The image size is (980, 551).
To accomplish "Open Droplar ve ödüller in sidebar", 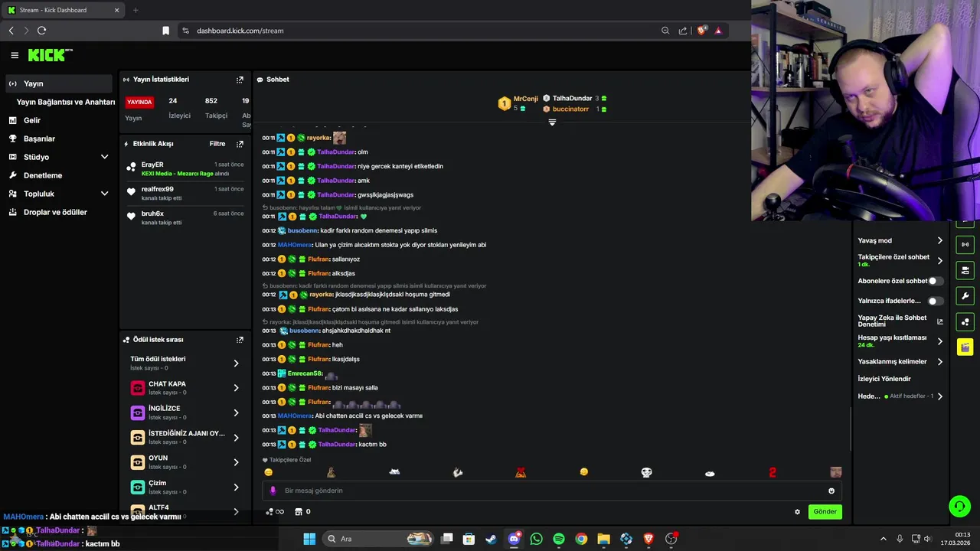I will (60, 212).
